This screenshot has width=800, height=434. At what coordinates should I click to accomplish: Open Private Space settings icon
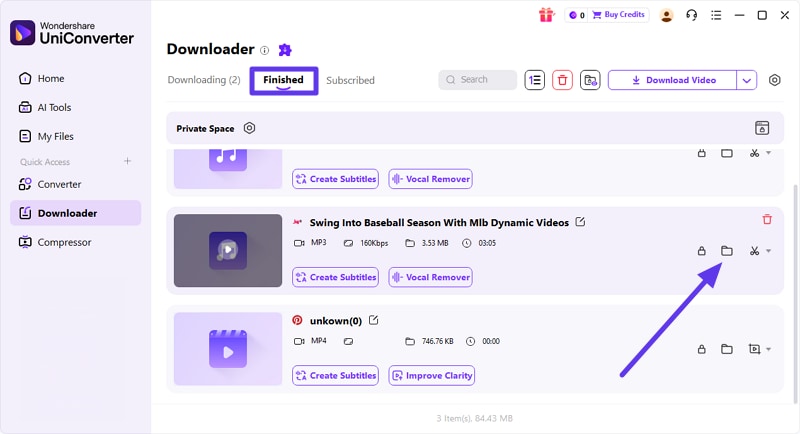(x=249, y=128)
